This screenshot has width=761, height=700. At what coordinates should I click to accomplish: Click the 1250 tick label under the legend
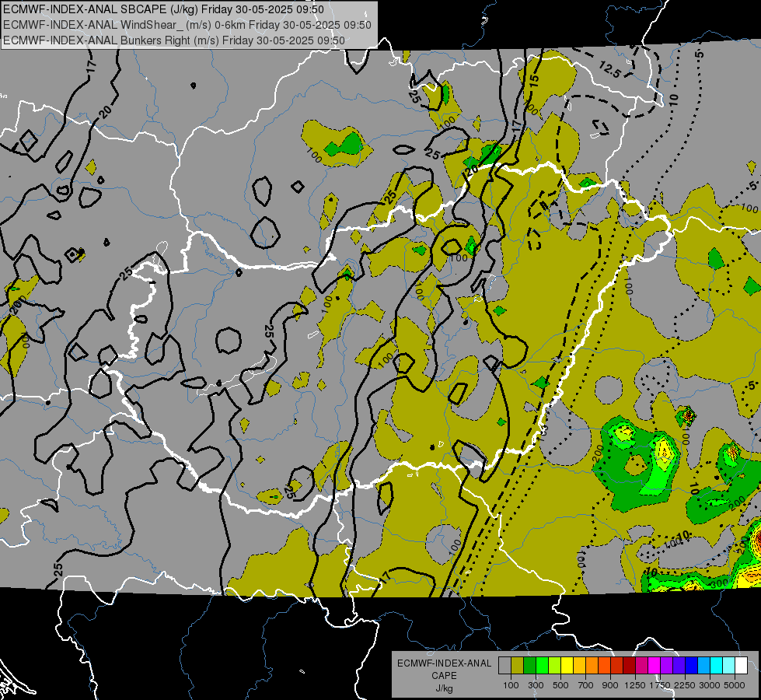click(635, 685)
